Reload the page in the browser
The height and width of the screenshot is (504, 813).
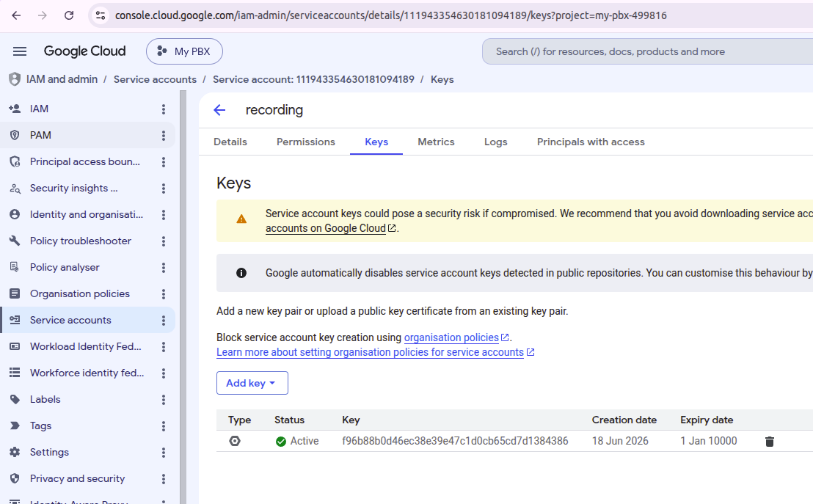(x=69, y=15)
